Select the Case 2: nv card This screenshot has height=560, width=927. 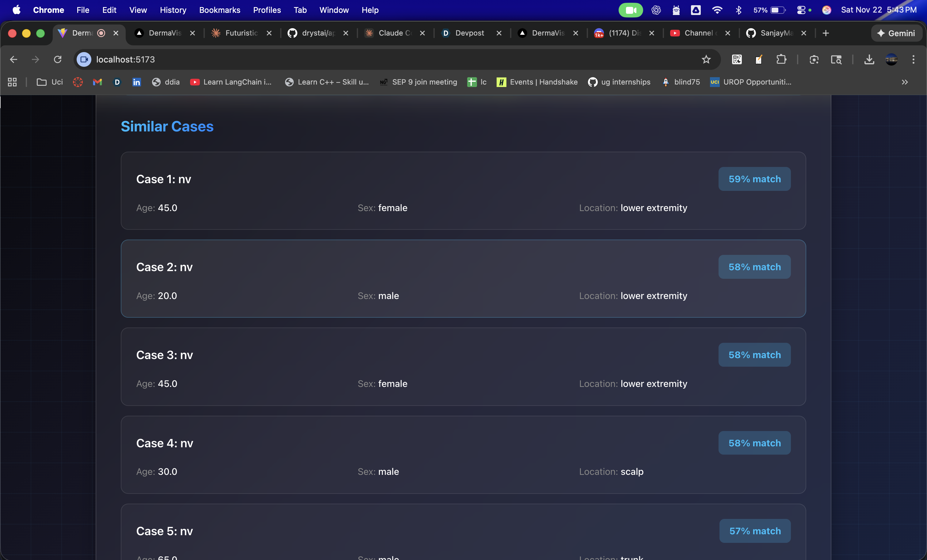tap(463, 279)
